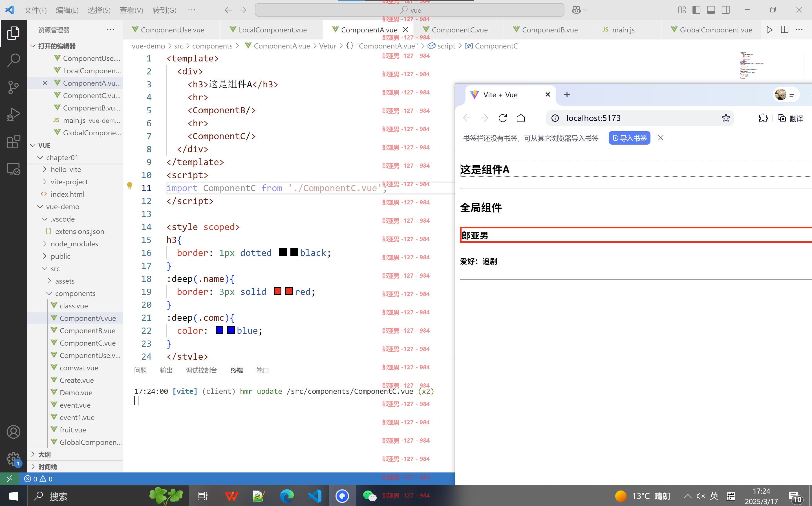Open Source Control view
This screenshot has height=506, width=812.
[x=13, y=87]
